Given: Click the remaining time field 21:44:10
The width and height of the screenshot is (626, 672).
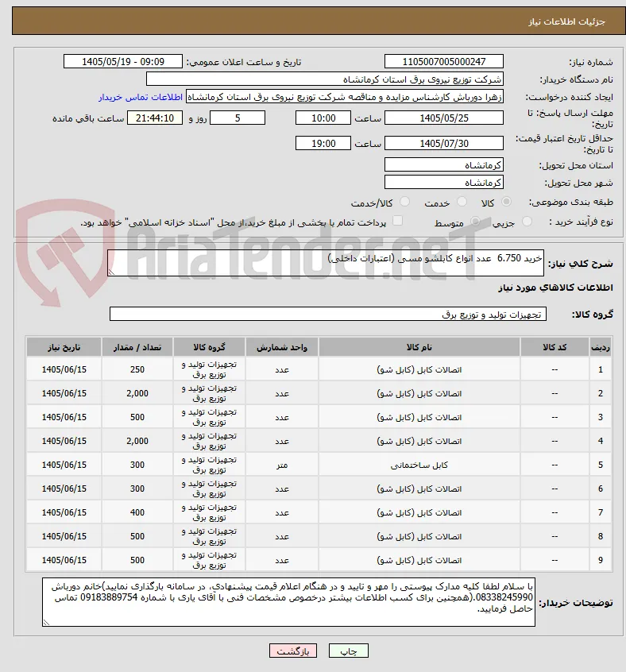Looking at the screenshot, I should pyautogui.click(x=155, y=118).
